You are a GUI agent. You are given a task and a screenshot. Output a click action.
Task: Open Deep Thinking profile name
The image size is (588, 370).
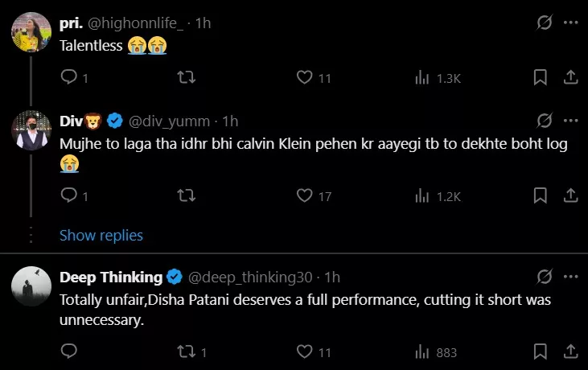pyautogui.click(x=111, y=277)
